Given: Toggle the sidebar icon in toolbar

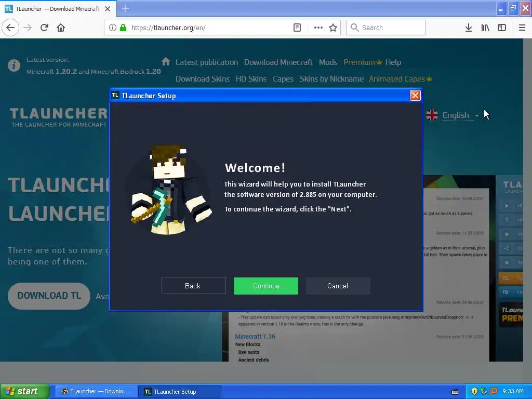Looking at the screenshot, I should tap(502, 28).
